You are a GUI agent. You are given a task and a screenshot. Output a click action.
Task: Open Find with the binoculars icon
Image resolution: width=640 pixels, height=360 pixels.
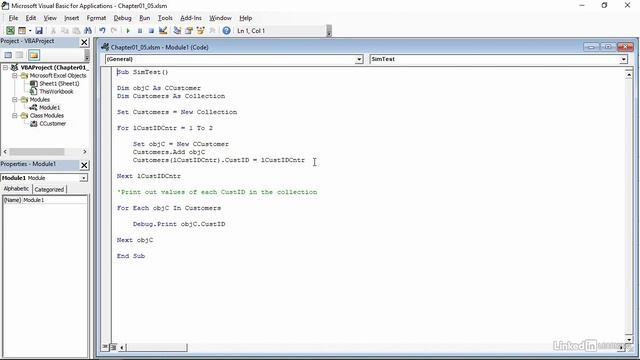coord(88,31)
